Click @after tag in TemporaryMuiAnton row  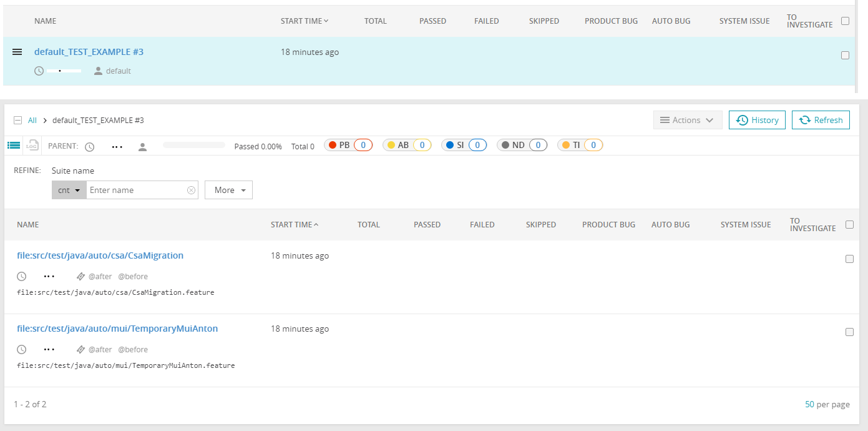100,349
